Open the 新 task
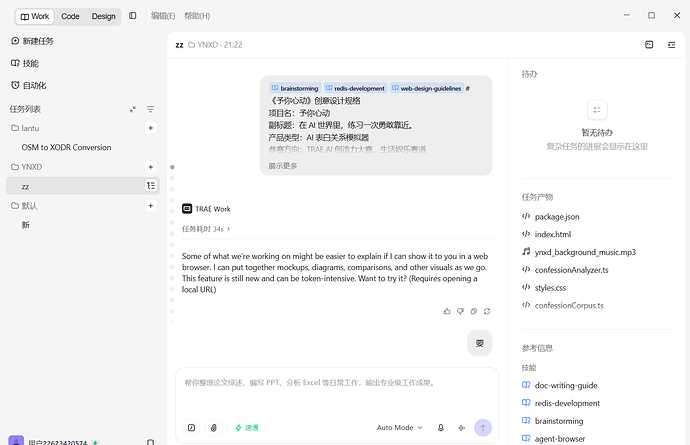 coord(26,225)
